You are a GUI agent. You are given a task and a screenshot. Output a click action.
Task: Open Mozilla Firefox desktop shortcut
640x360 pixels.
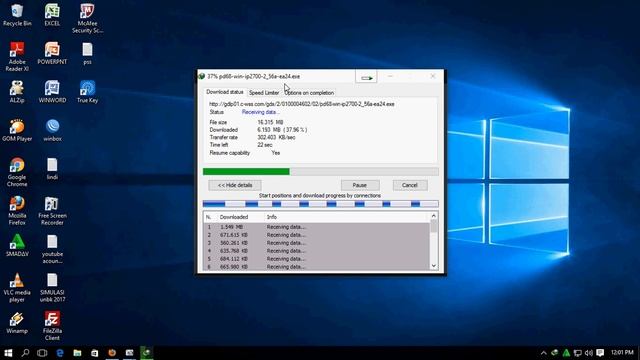[x=17, y=211]
